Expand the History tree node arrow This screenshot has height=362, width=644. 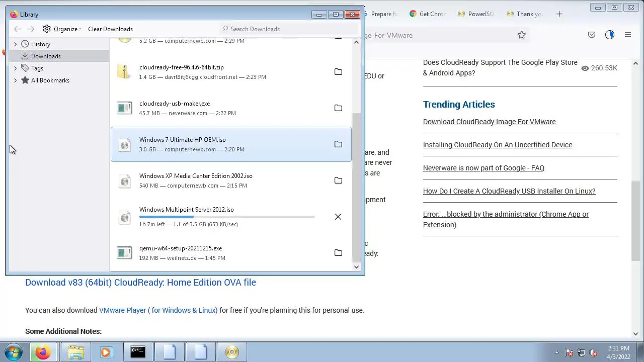click(15, 44)
